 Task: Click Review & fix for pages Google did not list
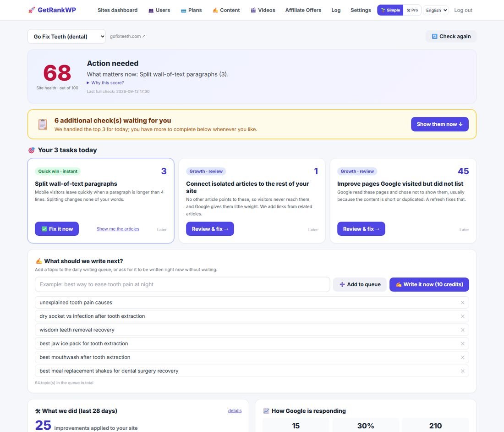click(x=361, y=229)
